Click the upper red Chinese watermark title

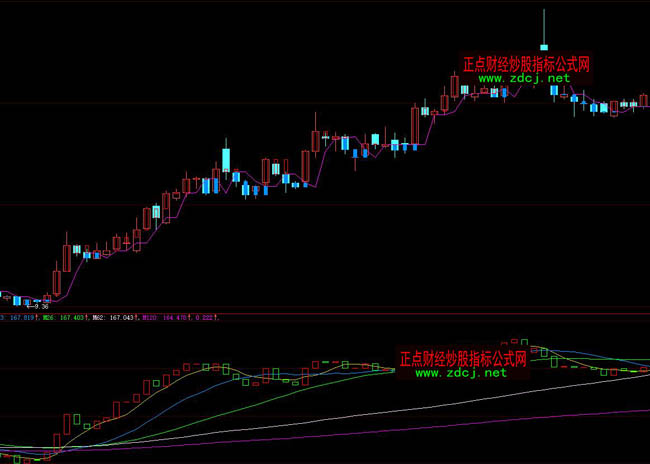click(x=526, y=63)
